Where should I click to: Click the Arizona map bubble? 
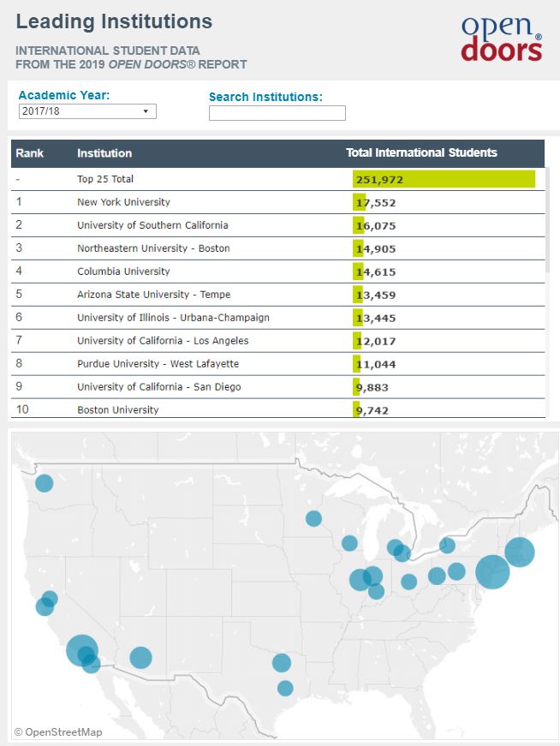[x=140, y=658]
